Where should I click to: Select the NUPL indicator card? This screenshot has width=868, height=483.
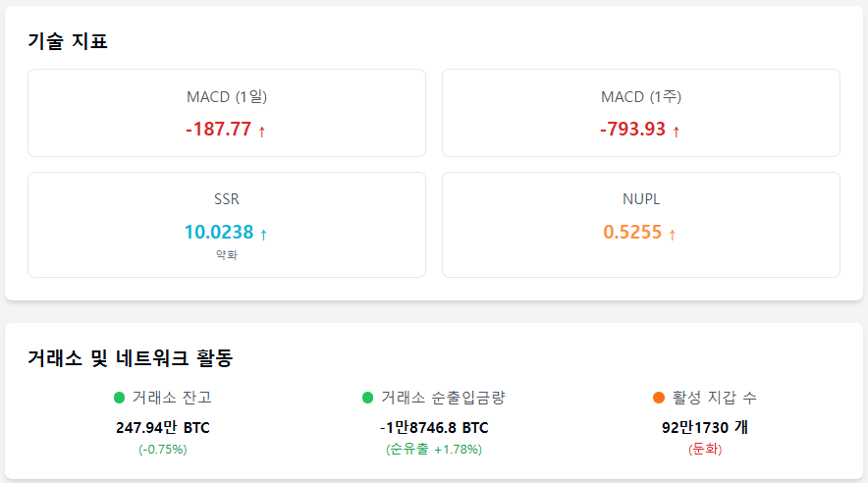[641, 225]
